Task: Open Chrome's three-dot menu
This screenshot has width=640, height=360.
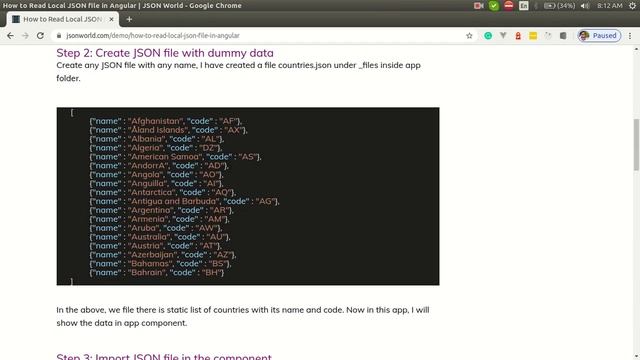Action: [630, 36]
